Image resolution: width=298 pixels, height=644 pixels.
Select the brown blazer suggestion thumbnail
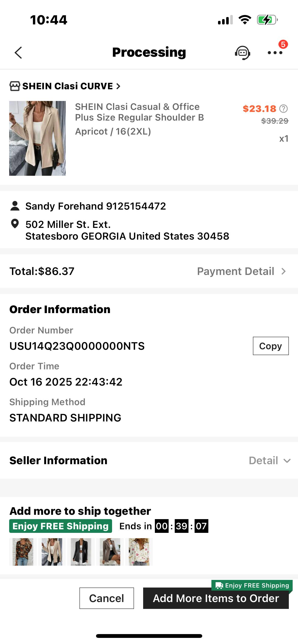(110, 552)
